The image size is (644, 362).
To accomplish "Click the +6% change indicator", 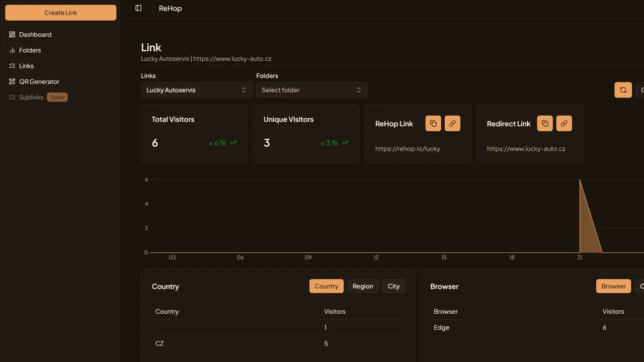I will tap(217, 143).
